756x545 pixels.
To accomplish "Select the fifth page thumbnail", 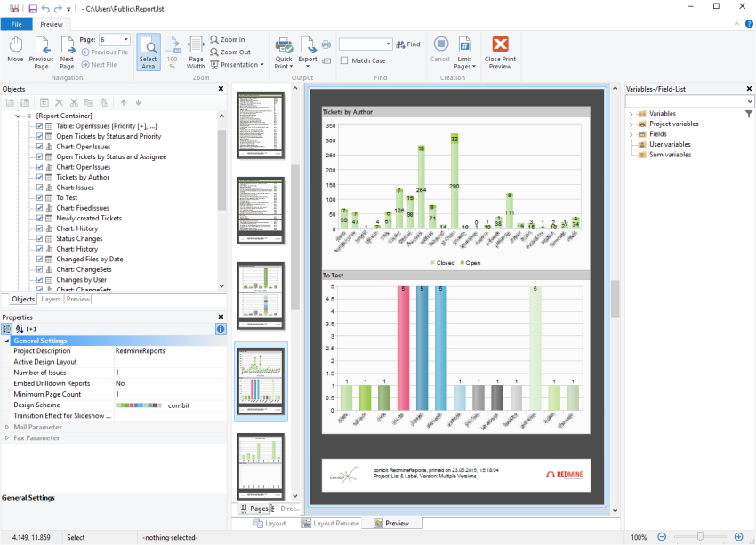I will tap(261, 465).
